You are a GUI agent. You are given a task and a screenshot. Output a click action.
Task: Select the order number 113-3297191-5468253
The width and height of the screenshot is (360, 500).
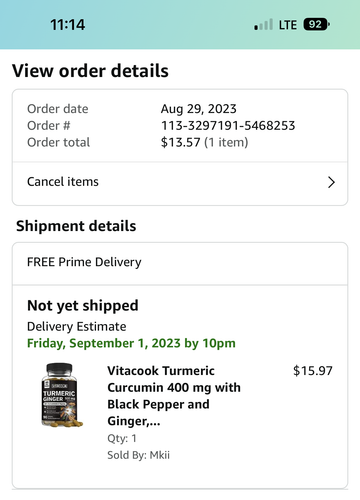coord(228,126)
